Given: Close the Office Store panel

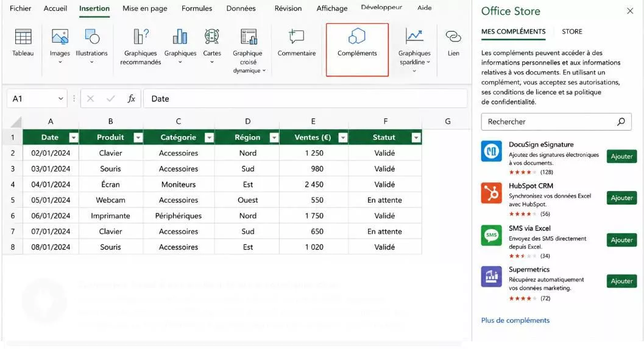Looking at the screenshot, I should [x=630, y=11].
